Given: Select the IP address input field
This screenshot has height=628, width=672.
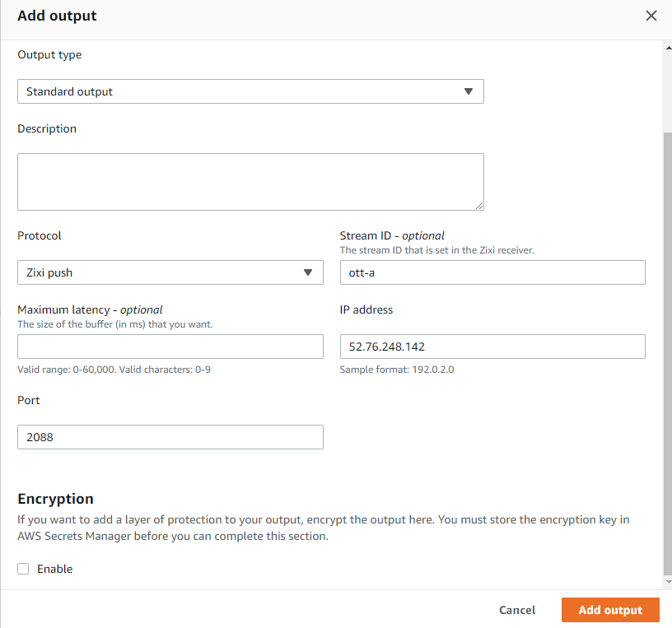Looking at the screenshot, I should point(492,347).
